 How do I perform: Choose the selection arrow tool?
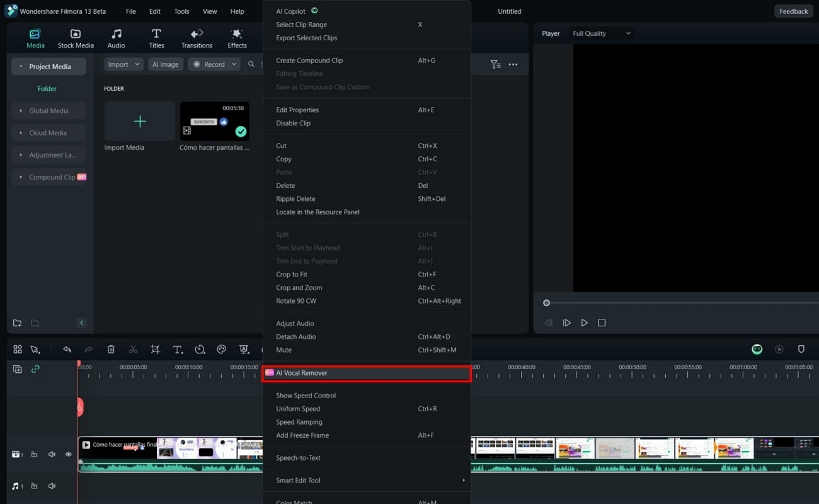coord(35,349)
